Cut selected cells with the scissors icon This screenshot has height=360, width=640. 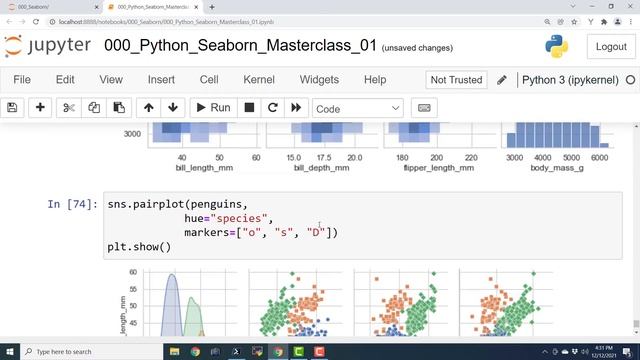69,108
